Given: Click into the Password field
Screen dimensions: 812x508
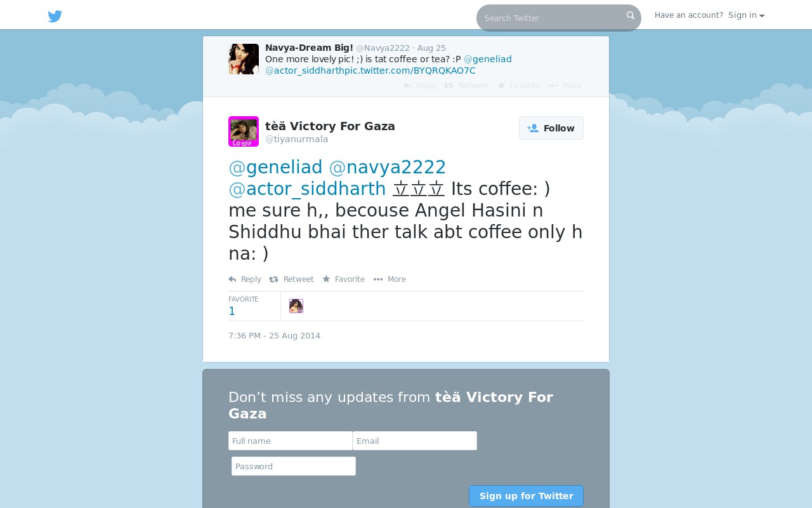Looking at the screenshot, I should pyautogui.click(x=294, y=466).
